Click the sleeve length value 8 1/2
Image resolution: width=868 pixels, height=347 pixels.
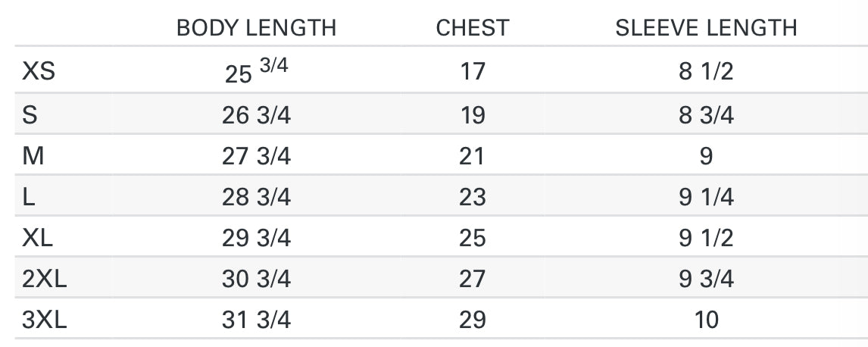tap(706, 71)
